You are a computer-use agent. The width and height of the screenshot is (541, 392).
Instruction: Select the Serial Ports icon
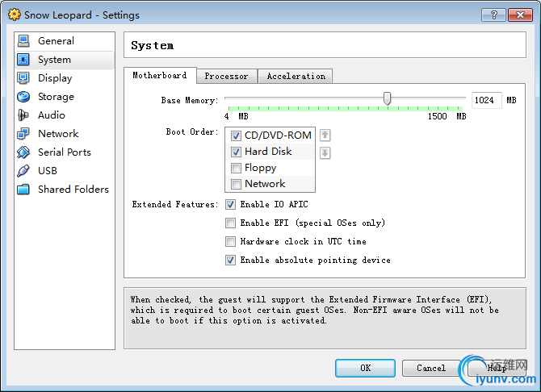[x=23, y=152]
